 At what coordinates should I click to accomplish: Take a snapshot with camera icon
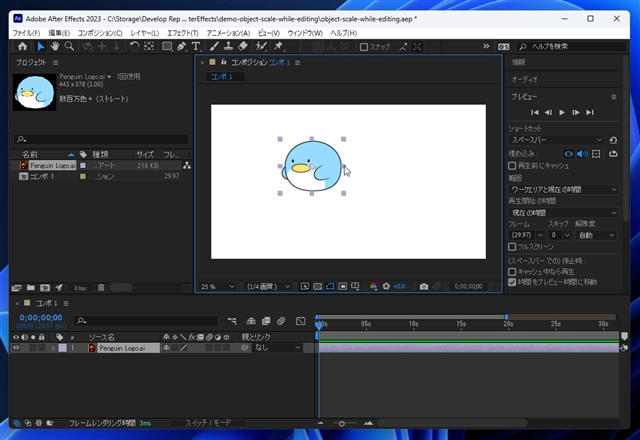424,286
